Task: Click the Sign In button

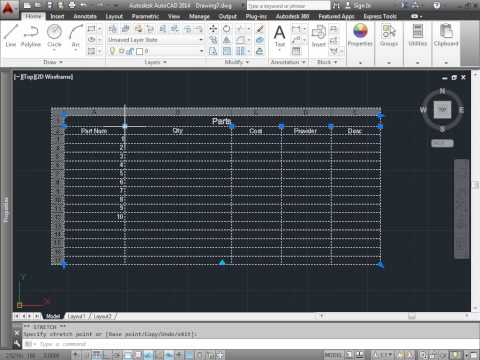Action: coord(358,5)
